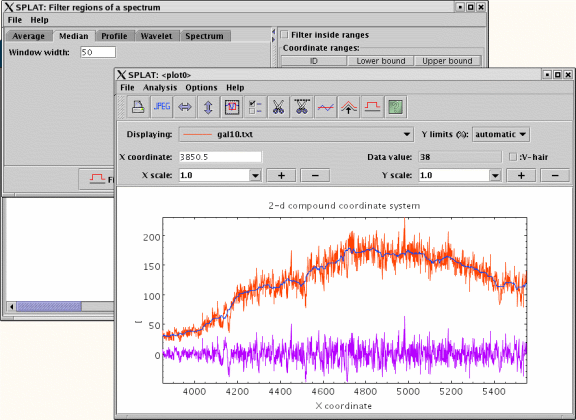Image resolution: width=576 pixels, height=420 pixels.
Task: Click the polynomial fit line icon
Action: [325, 107]
